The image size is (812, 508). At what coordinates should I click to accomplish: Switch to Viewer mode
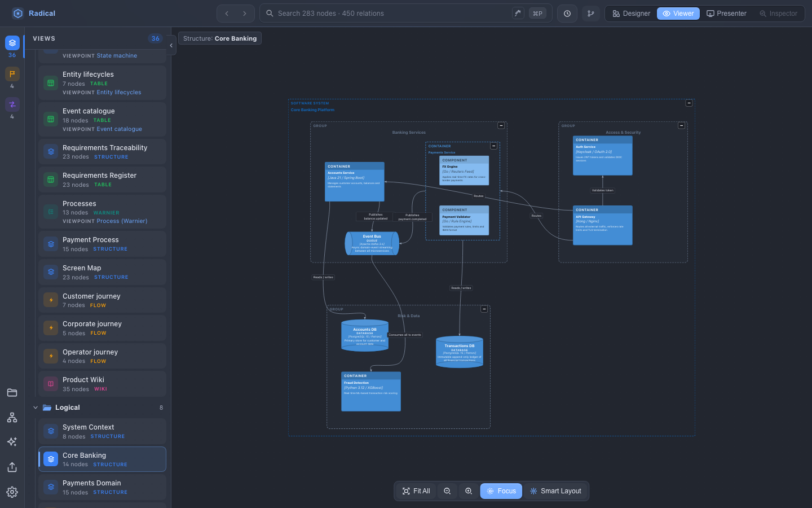(678, 14)
